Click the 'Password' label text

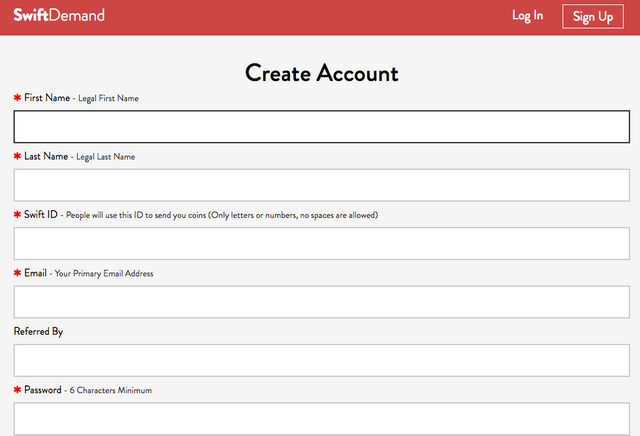(43, 390)
